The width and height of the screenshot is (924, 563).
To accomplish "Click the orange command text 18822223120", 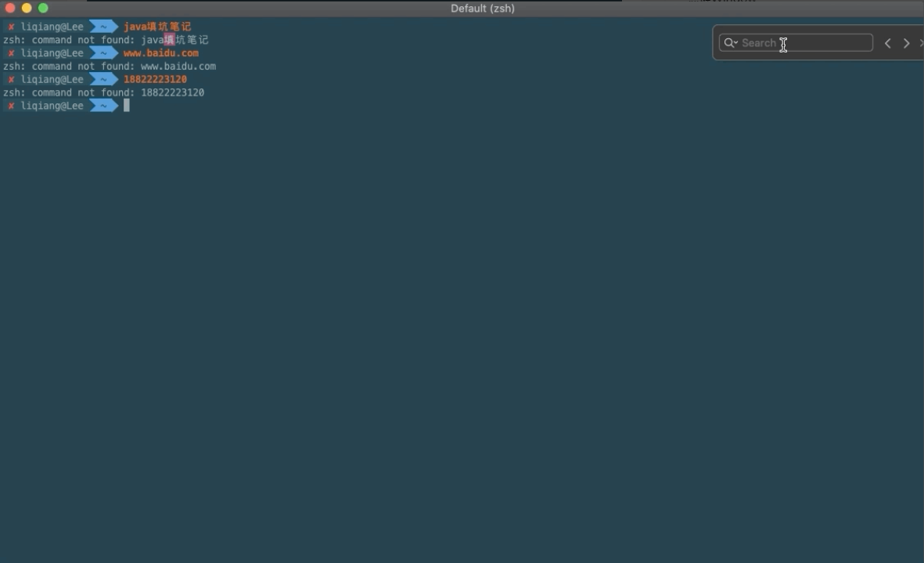I will [x=155, y=79].
